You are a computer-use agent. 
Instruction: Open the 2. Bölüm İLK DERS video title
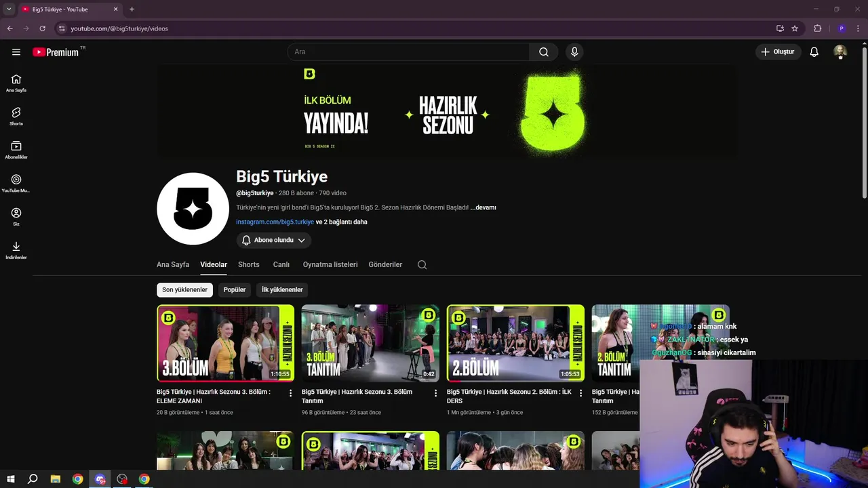pyautogui.click(x=509, y=396)
